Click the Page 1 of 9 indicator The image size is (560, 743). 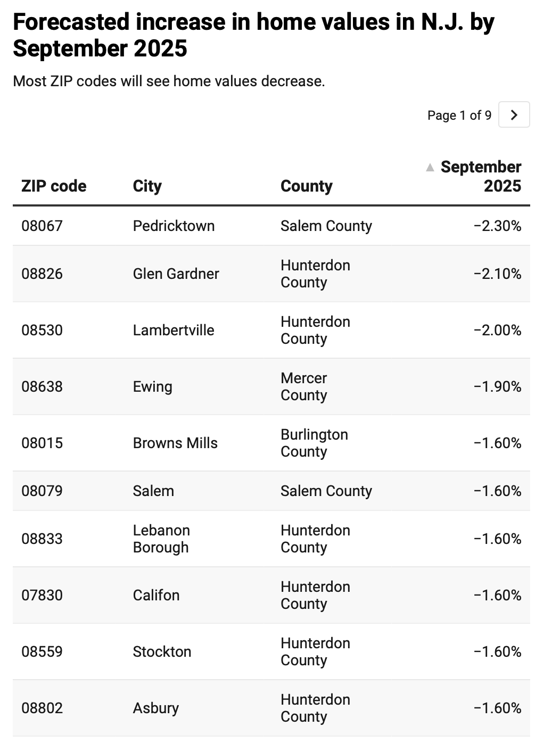[x=459, y=115]
